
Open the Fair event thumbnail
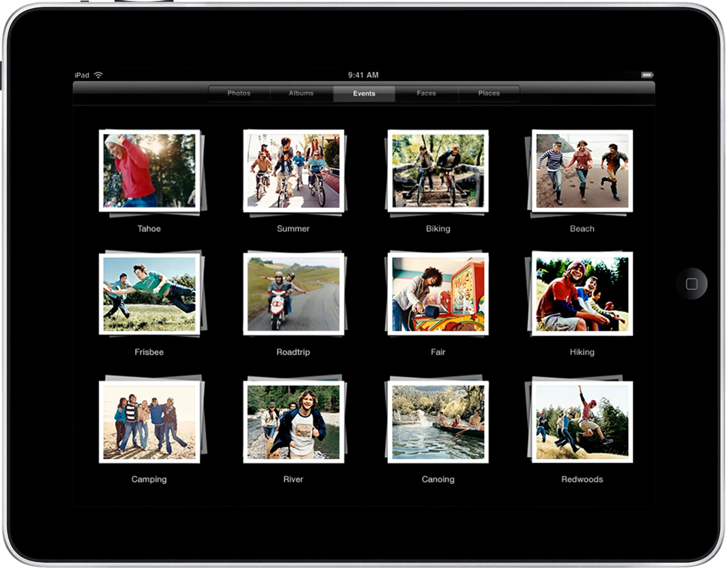point(438,294)
